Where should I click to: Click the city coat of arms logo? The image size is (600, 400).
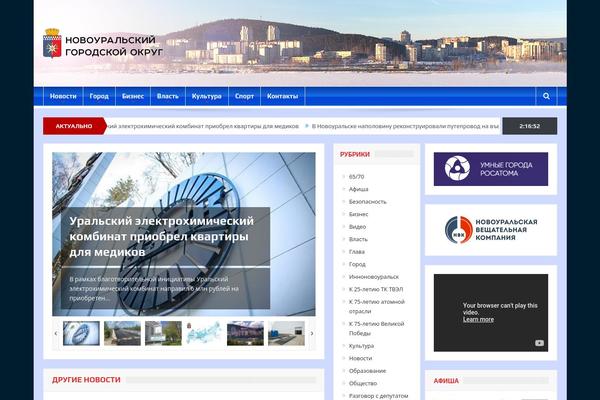click(52, 43)
